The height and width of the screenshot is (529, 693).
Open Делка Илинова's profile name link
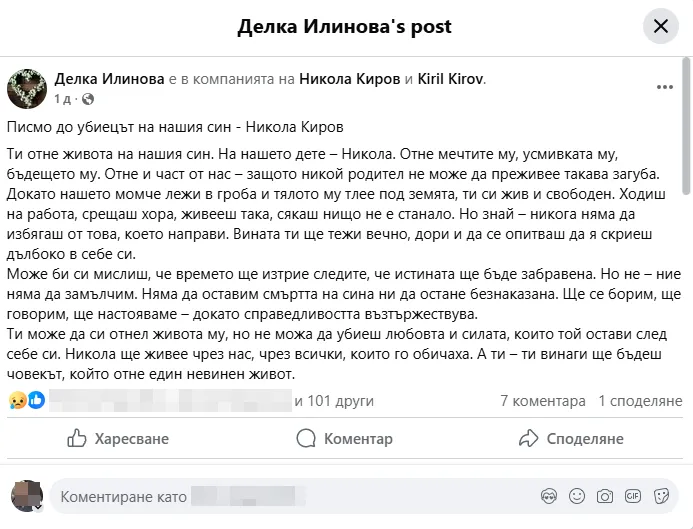[x=109, y=79]
